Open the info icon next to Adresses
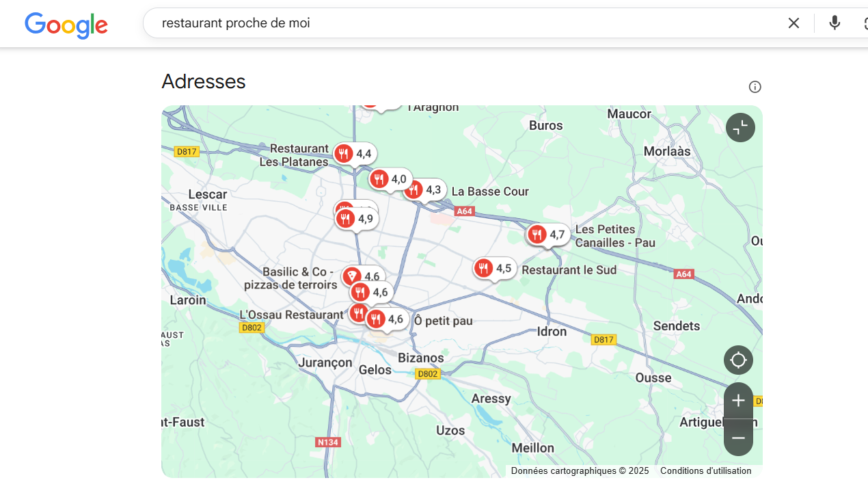 755,87
